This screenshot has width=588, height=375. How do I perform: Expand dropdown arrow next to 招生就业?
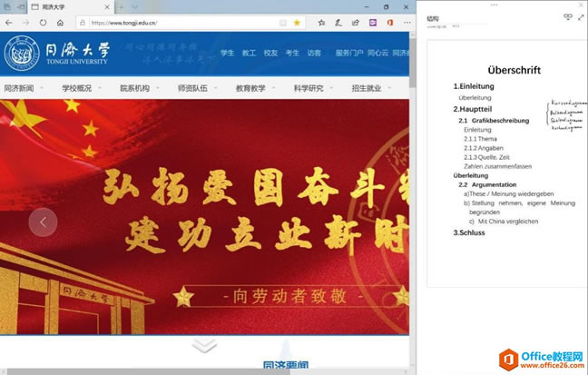click(389, 88)
